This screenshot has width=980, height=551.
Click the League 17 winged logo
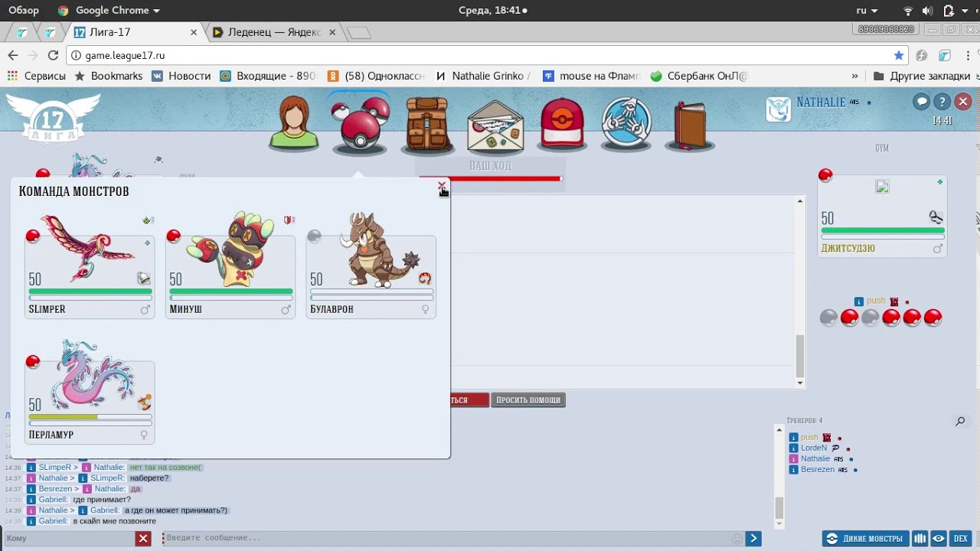[x=53, y=117]
